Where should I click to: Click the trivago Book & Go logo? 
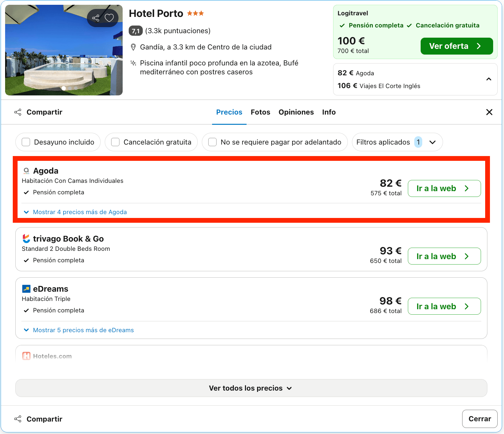[26, 239]
